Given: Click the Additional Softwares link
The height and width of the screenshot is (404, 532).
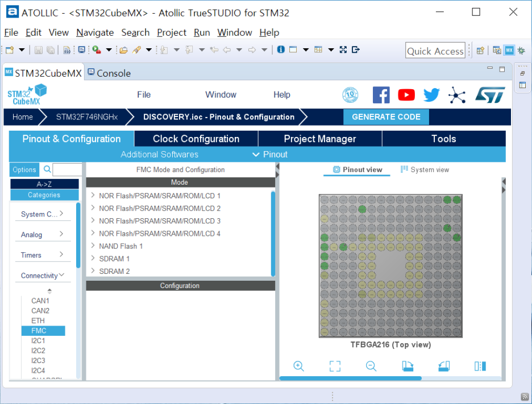Looking at the screenshot, I should click(160, 155).
